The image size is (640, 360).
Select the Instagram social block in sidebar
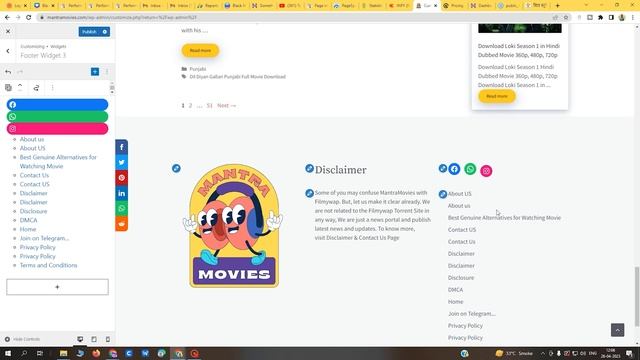pos(57,129)
